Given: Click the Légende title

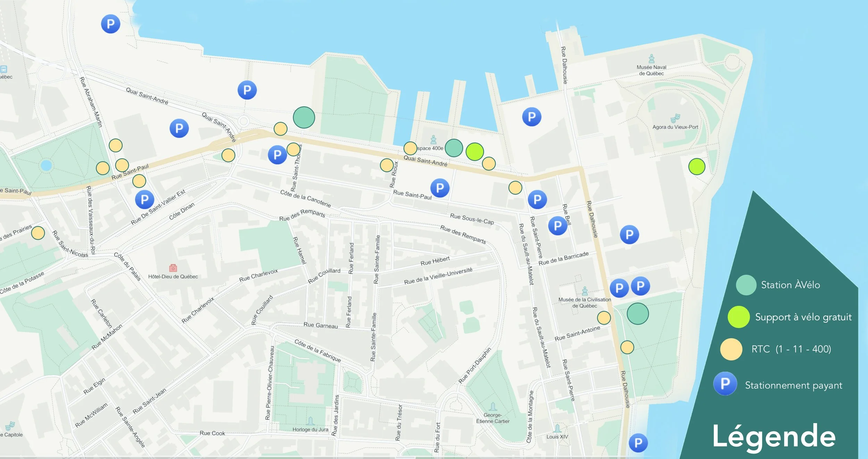Looking at the screenshot, I should 774,436.
